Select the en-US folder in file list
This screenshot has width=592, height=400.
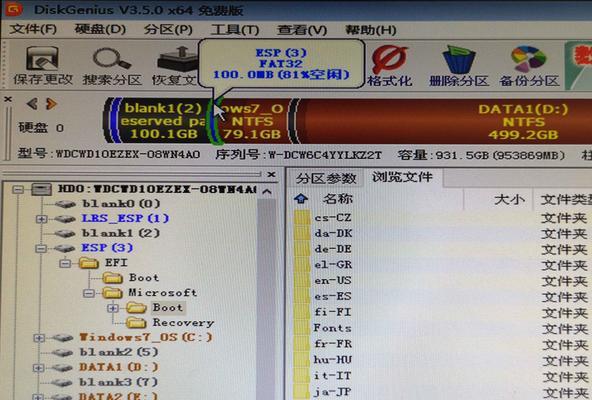coord(333,281)
